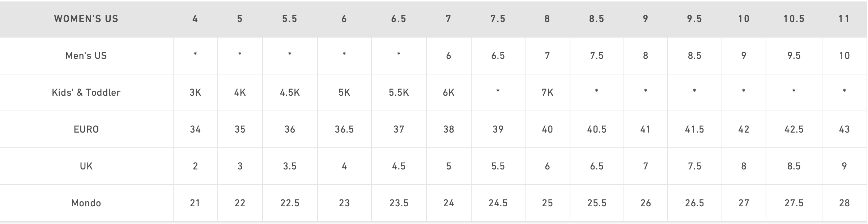868x224 pixels.
Task: Select the EURO row label
Action: click(x=86, y=129)
